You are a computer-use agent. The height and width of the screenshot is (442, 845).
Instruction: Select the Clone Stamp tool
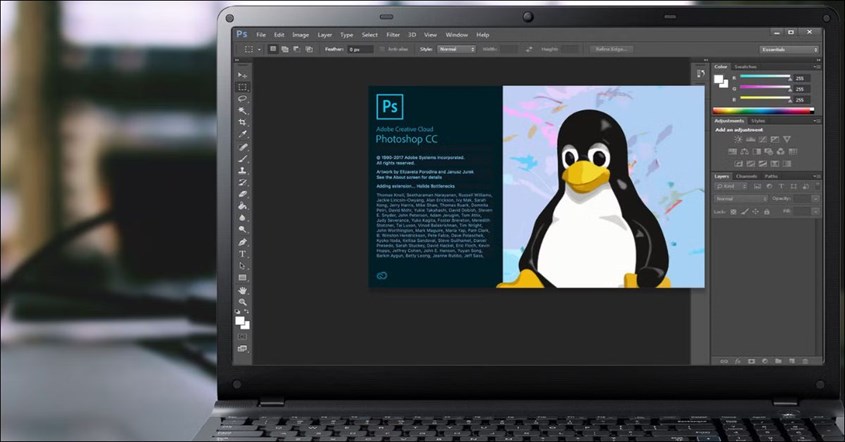243,170
